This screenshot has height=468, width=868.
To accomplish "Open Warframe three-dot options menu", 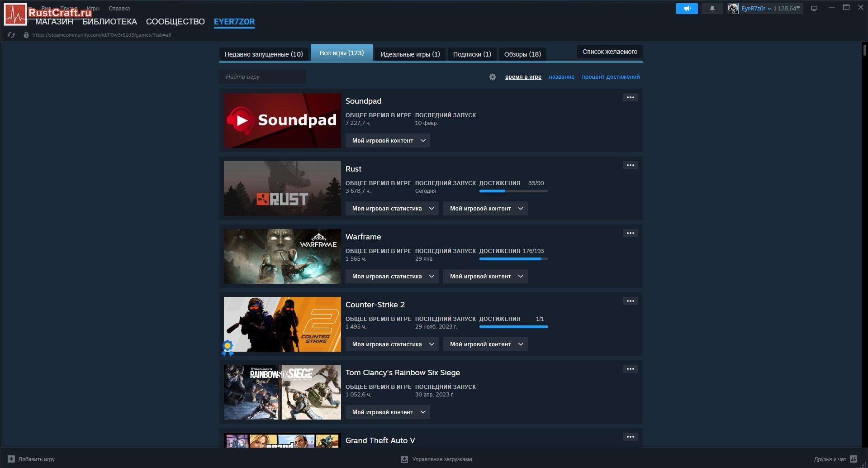I will pos(630,233).
